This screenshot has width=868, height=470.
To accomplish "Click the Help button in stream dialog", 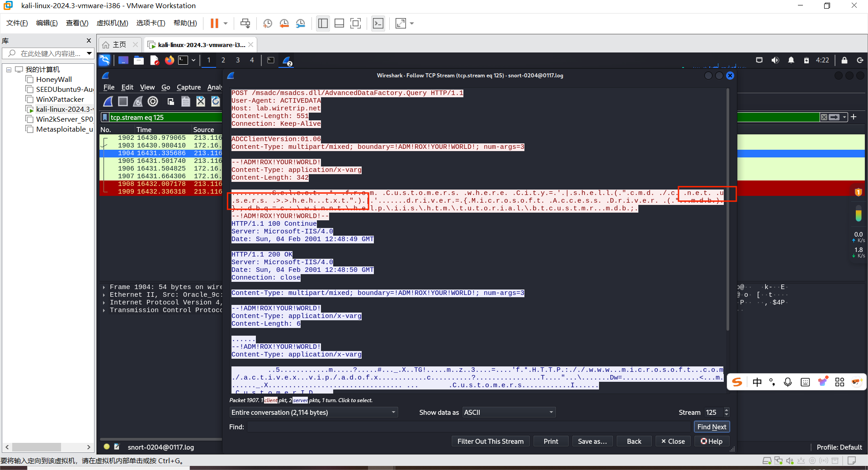I will 712,442.
